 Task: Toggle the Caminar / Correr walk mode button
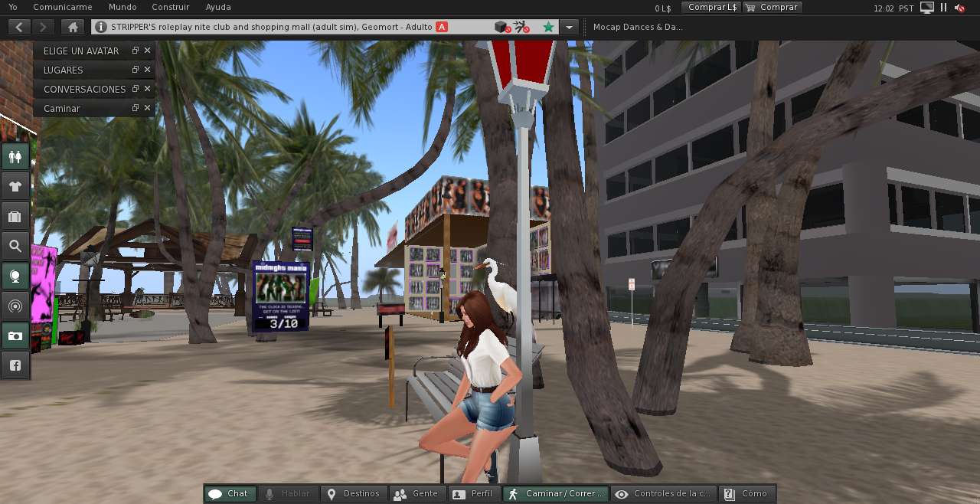(556, 494)
